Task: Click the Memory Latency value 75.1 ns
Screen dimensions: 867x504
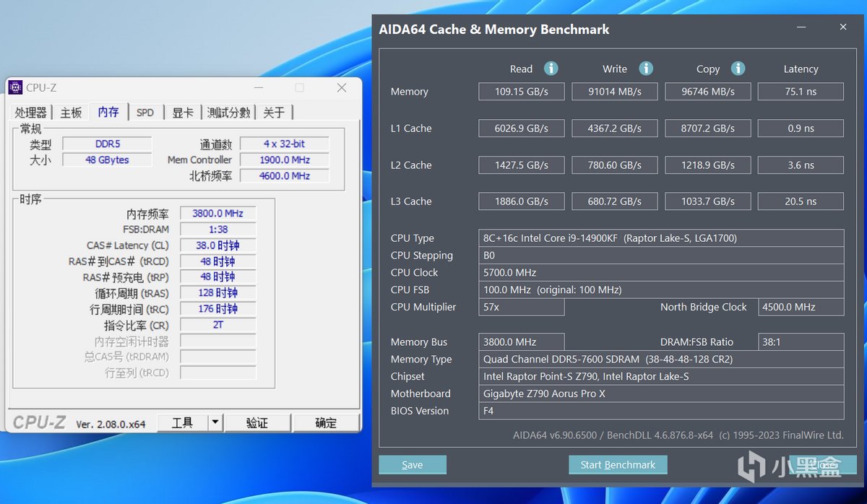Action: 801,92
